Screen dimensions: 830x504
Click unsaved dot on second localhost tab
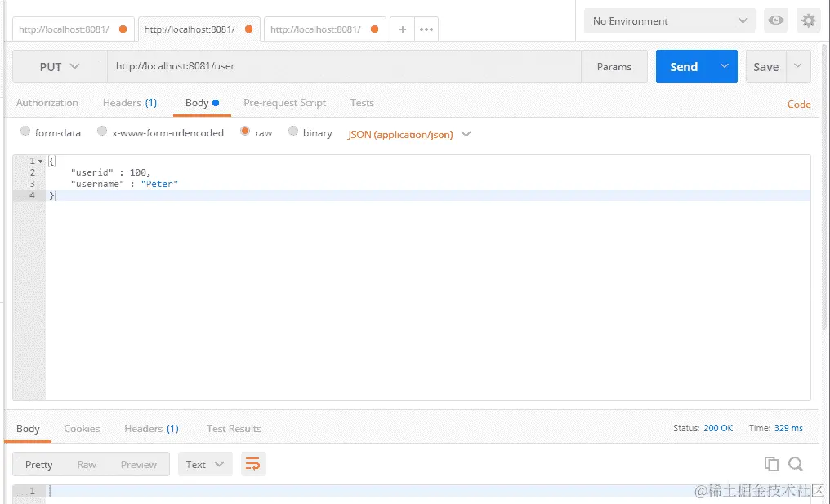[x=248, y=29]
